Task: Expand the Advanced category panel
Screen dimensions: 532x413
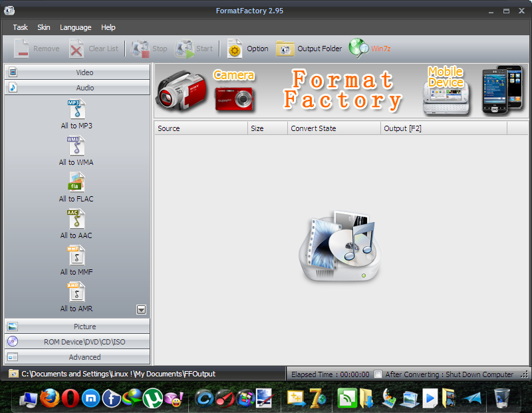Action: tap(77, 356)
